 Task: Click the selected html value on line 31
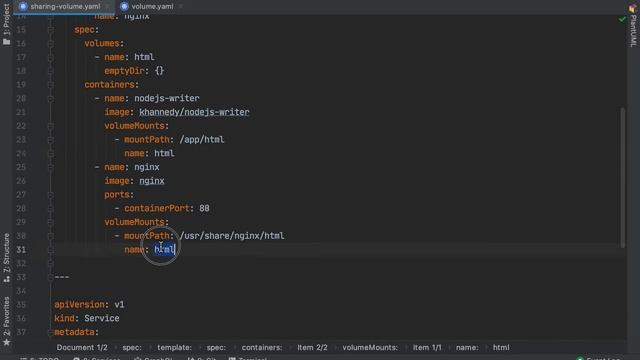(164, 249)
